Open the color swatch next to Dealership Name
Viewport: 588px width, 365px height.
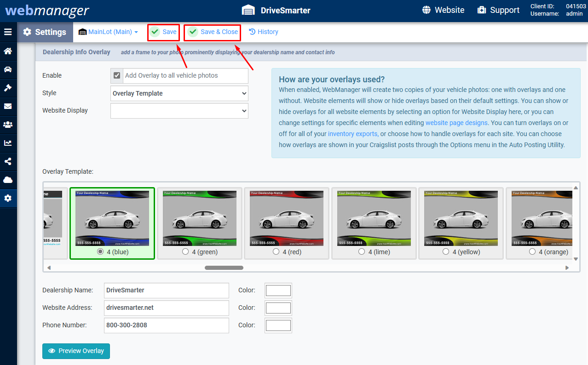278,290
